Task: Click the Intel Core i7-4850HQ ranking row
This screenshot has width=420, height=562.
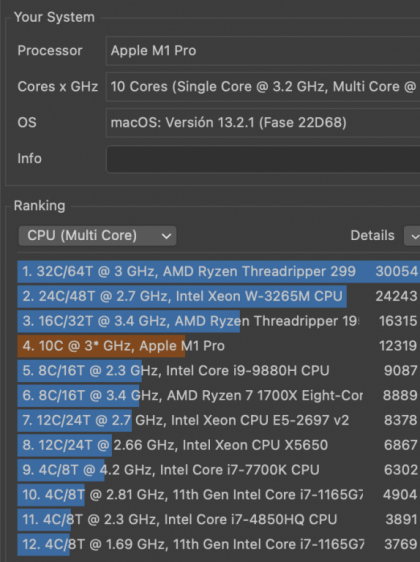Action: (219, 519)
